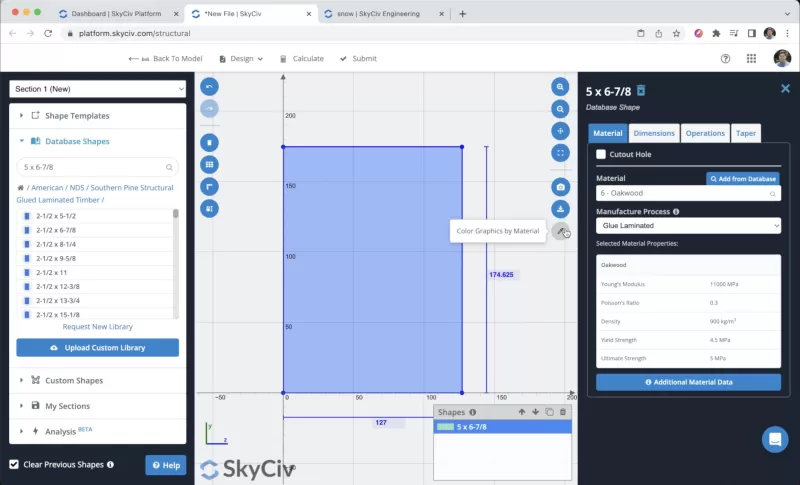This screenshot has width=800, height=485.
Task: Click the Add from Database button
Action: click(743, 178)
